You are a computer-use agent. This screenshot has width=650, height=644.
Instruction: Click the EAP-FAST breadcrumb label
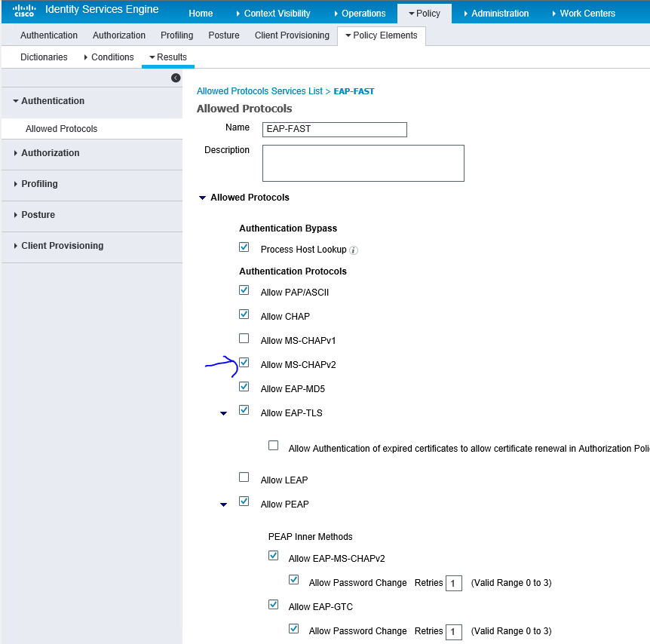pyautogui.click(x=354, y=91)
